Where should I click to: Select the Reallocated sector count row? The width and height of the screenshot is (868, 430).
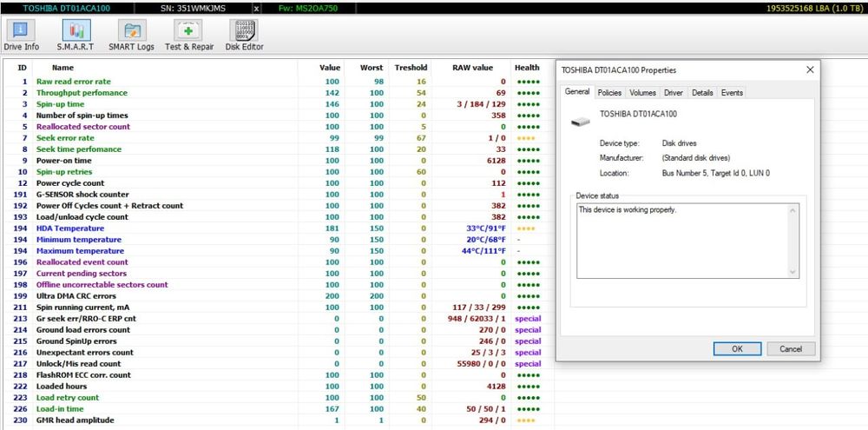(x=279, y=126)
